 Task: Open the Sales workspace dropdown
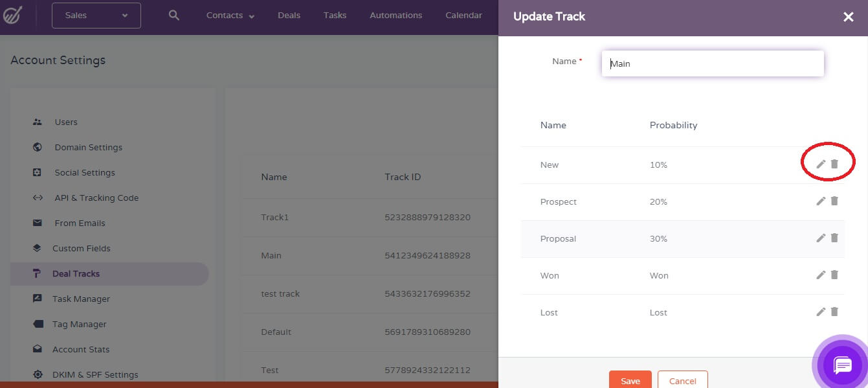click(x=96, y=16)
